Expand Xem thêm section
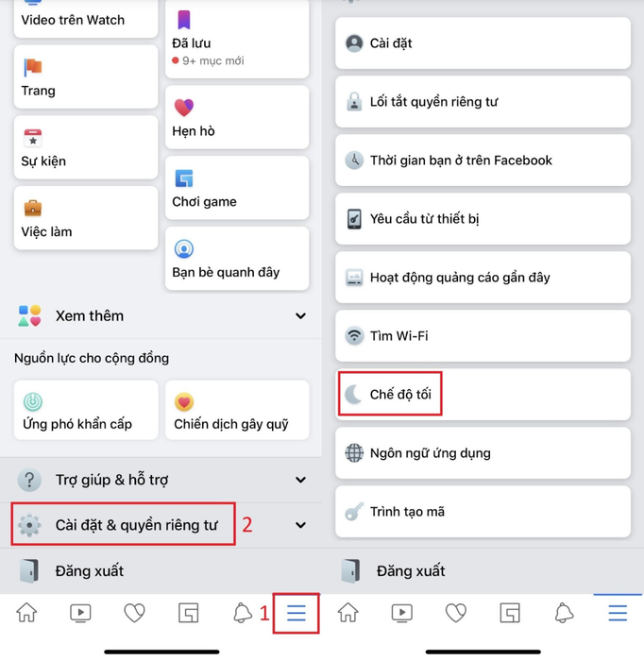 161,315
